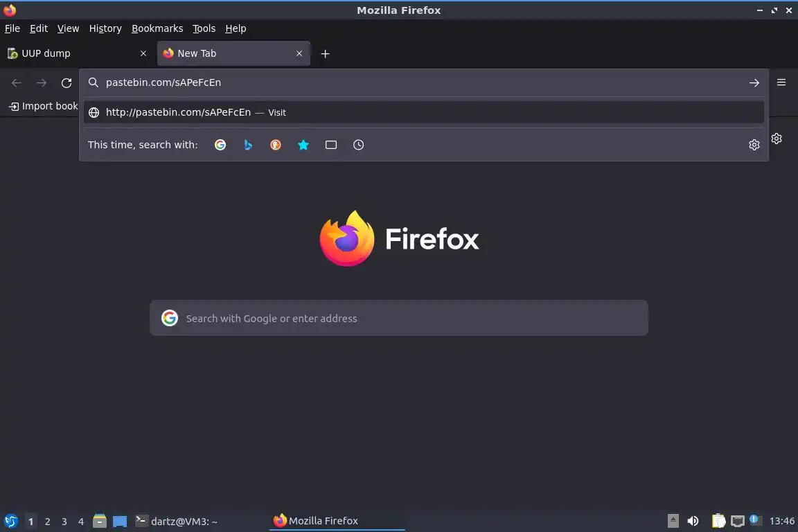This screenshot has height=532, width=798.
Task: Switch to workspace 2
Action: pyautogui.click(x=47, y=522)
